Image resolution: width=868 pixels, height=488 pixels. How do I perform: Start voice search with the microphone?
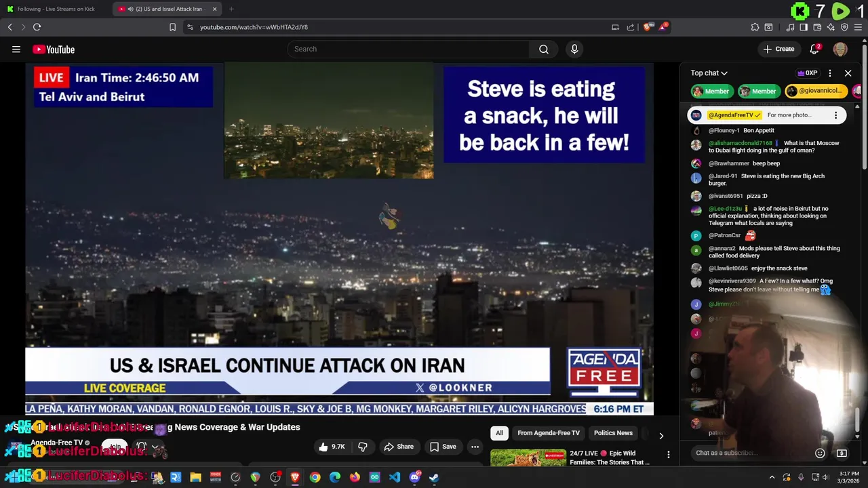coord(574,49)
